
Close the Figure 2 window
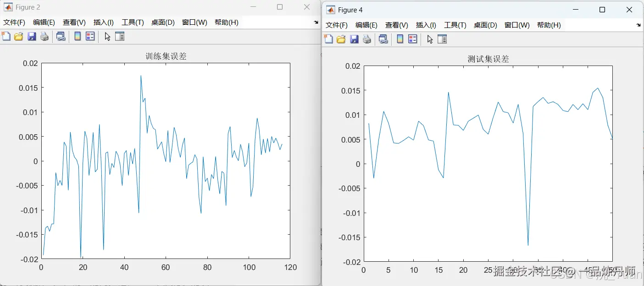pos(307,7)
